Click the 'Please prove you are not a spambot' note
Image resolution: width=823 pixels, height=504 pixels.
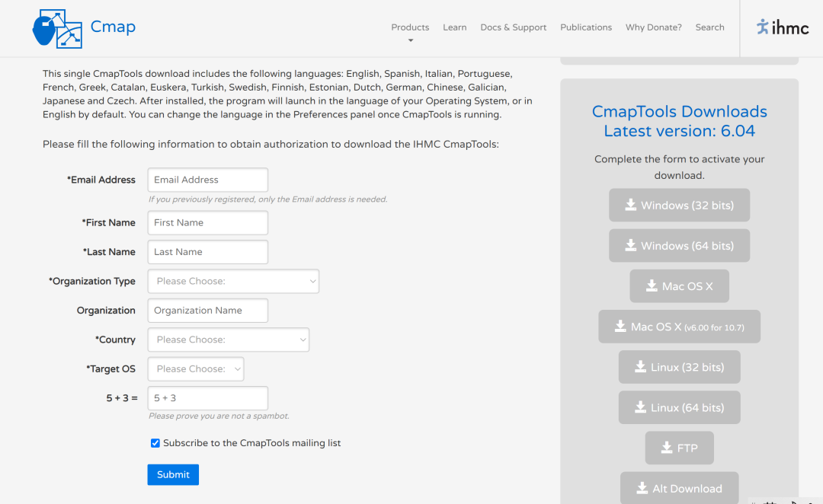pyautogui.click(x=219, y=416)
